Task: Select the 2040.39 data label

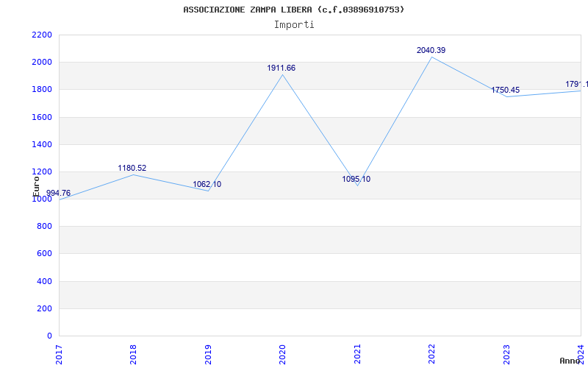Action: [431, 50]
